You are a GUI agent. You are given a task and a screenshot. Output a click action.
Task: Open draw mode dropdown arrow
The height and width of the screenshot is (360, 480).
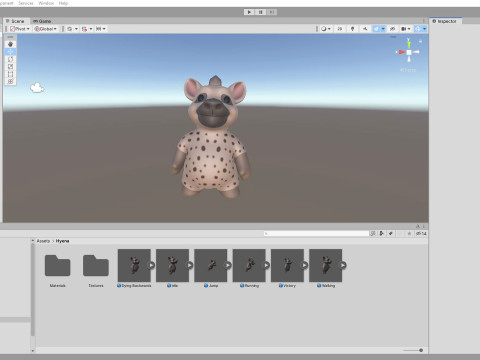329,29
